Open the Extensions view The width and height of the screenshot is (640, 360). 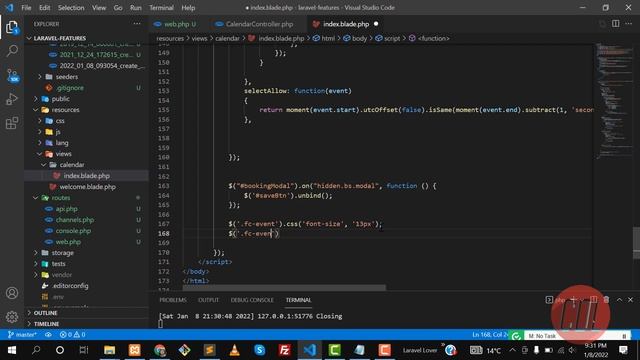point(12,122)
